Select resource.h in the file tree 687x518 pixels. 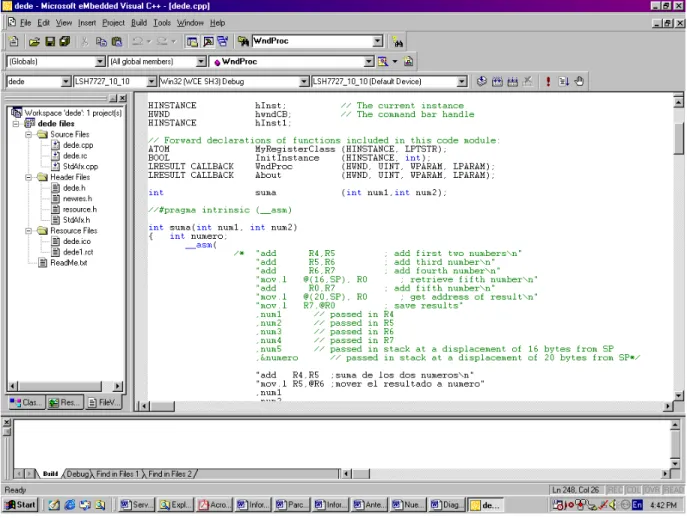(80, 209)
